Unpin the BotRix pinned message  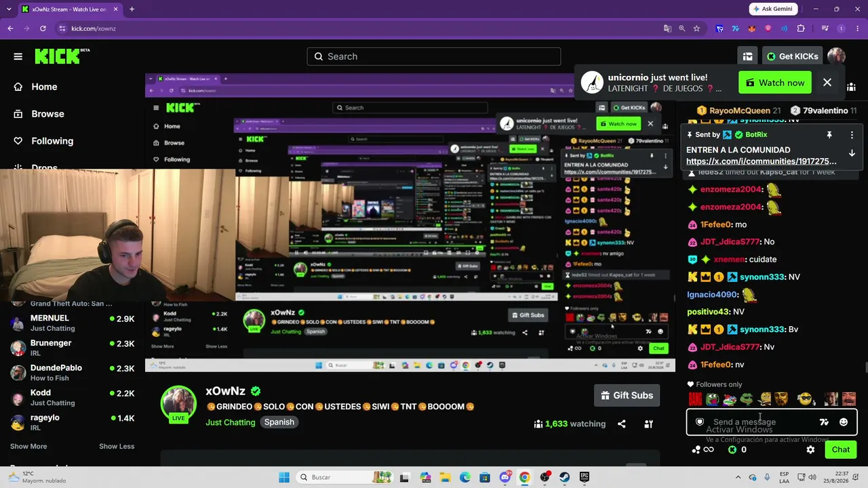829,135
